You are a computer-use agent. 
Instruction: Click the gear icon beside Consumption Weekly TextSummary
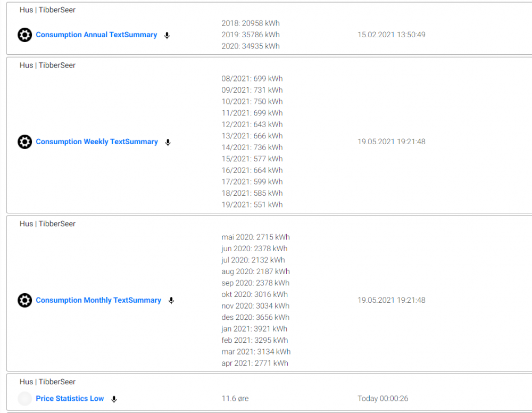tap(25, 142)
